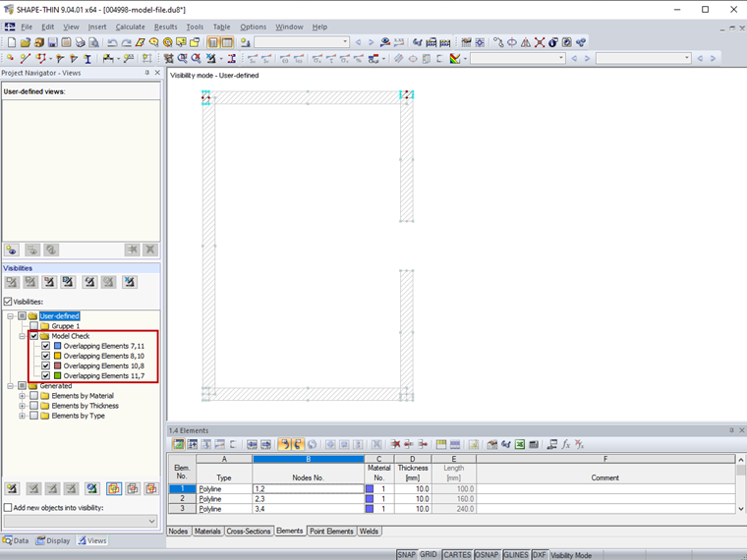The height and width of the screenshot is (560, 747).
Task: Toggle the GRID status bar button
Action: click(x=429, y=555)
